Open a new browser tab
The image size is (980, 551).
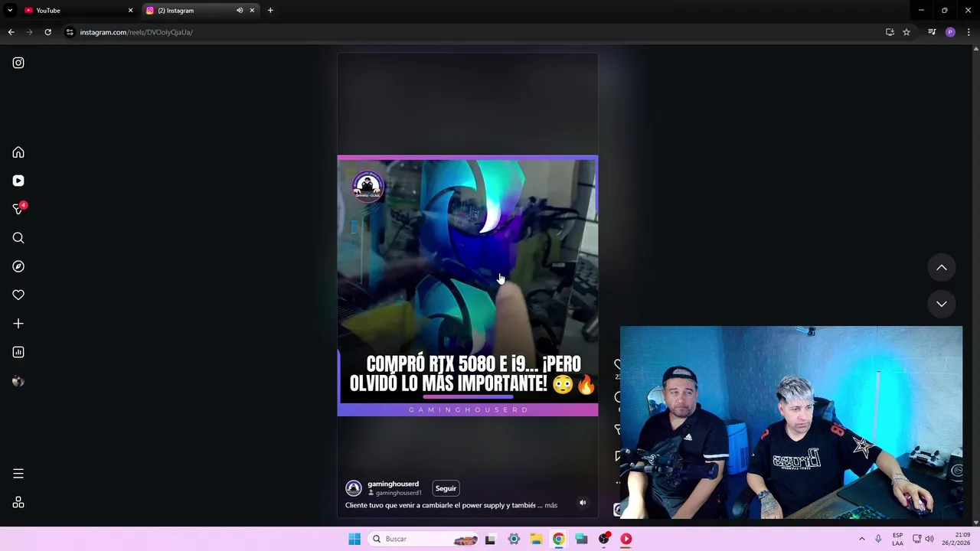270,11
